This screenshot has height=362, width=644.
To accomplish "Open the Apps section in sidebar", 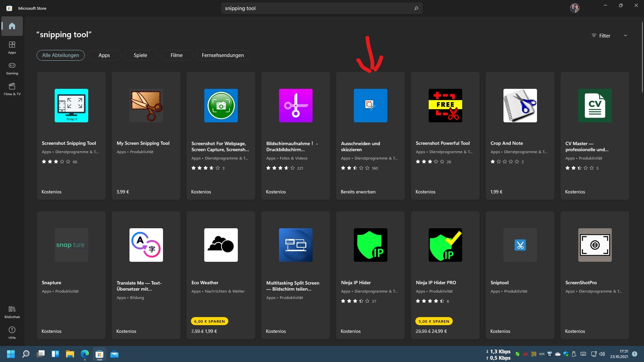I will [x=12, y=47].
